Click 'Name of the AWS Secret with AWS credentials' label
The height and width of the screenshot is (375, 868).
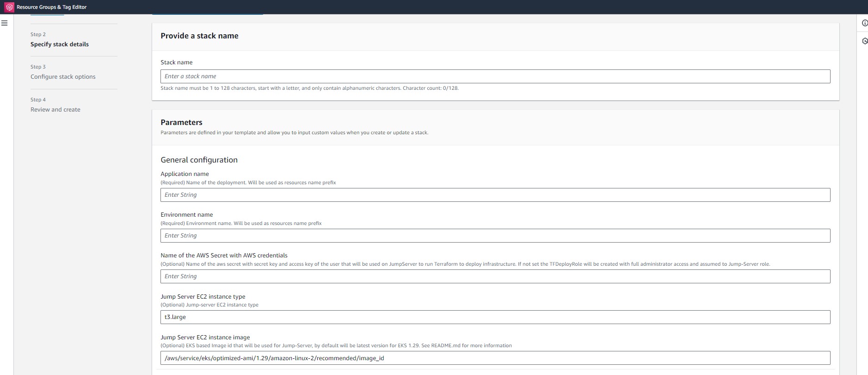(x=224, y=256)
